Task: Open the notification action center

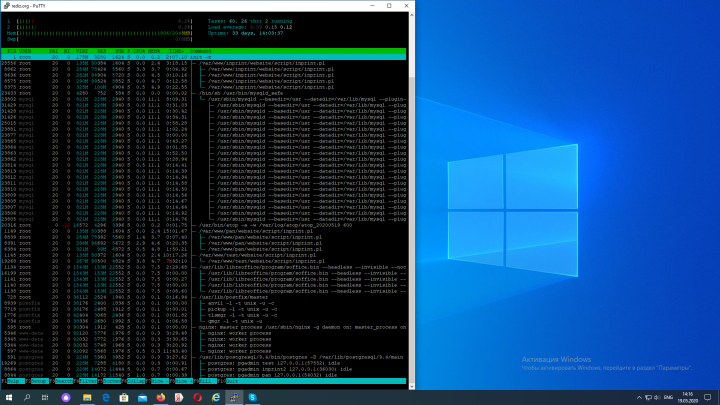Action: pos(706,397)
